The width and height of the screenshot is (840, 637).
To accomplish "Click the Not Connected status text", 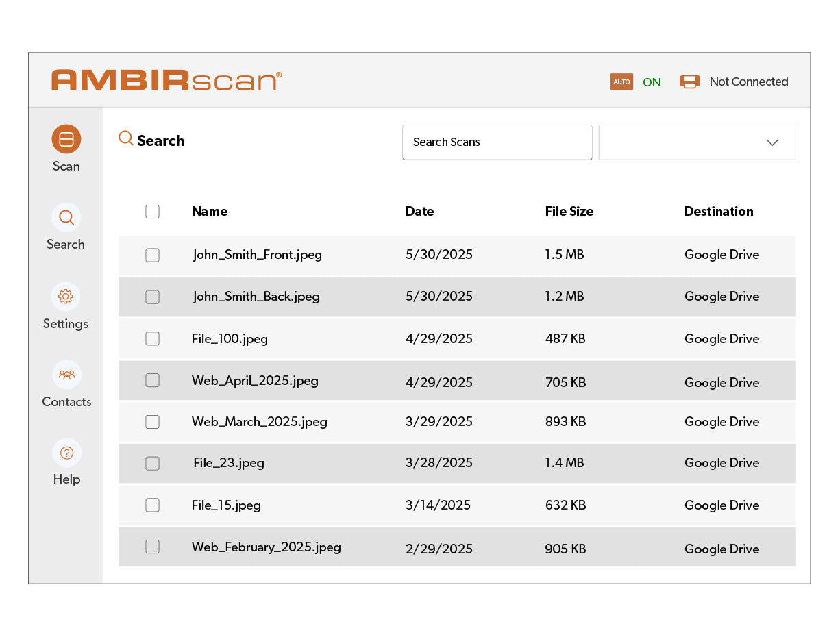I will click(x=748, y=82).
